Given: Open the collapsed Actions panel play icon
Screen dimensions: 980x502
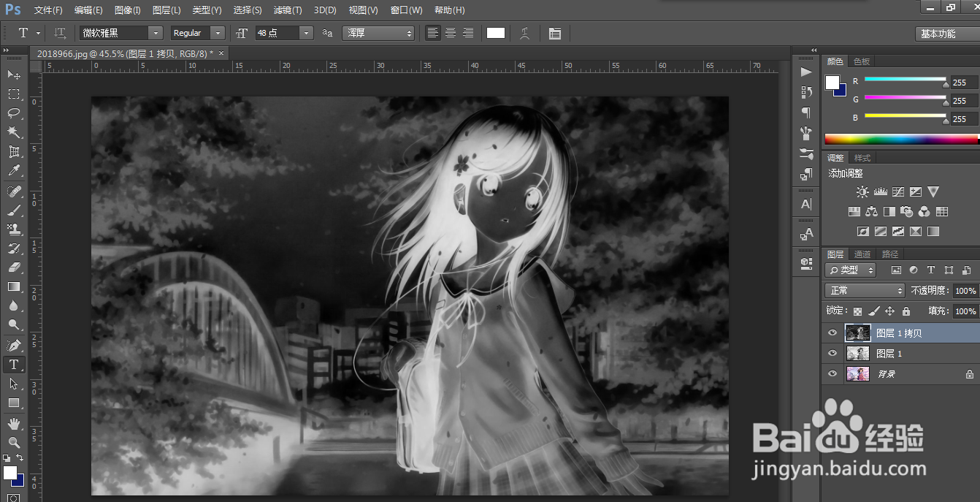Looking at the screenshot, I should 806,72.
